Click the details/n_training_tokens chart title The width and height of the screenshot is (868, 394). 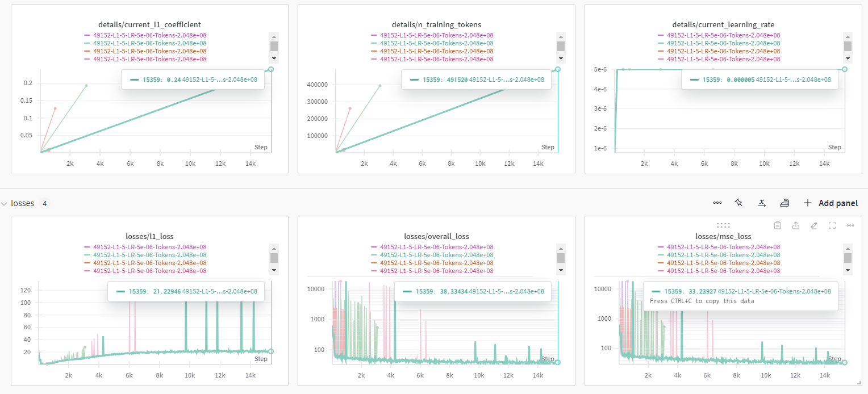436,24
